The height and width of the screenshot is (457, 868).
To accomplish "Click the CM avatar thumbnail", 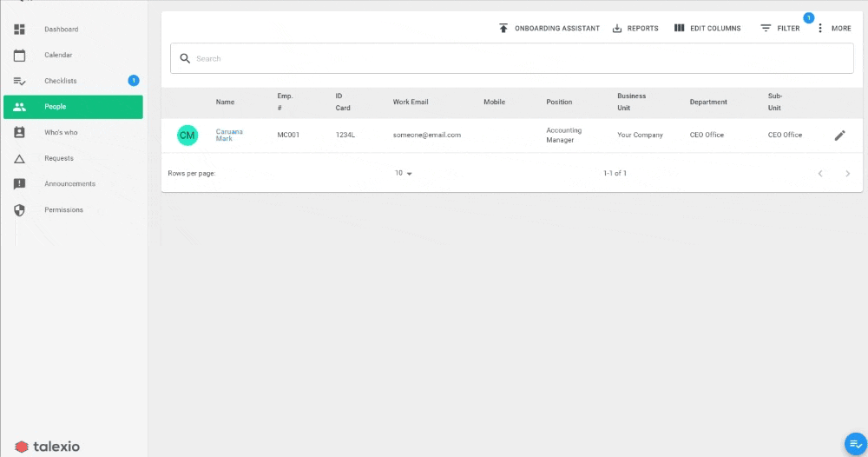I will pos(187,136).
